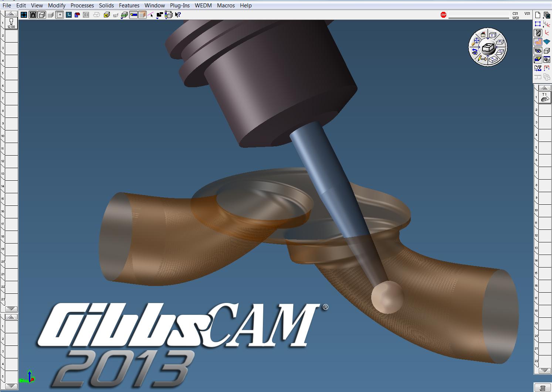Screen dimensions: 552x392
Task: Click the Stop process icon on the toolbar
Action: coord(443,14)
